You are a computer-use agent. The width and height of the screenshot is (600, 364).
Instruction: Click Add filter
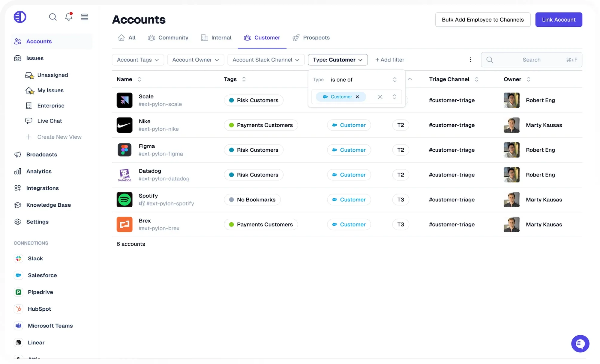390,60
